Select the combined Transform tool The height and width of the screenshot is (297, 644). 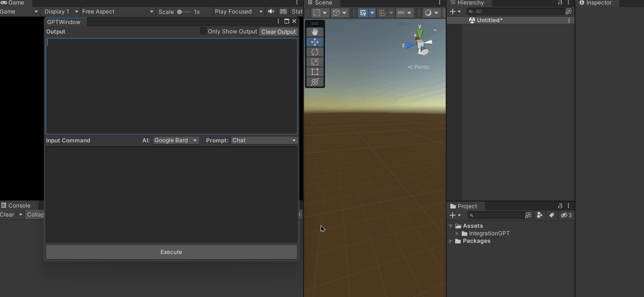315,82
